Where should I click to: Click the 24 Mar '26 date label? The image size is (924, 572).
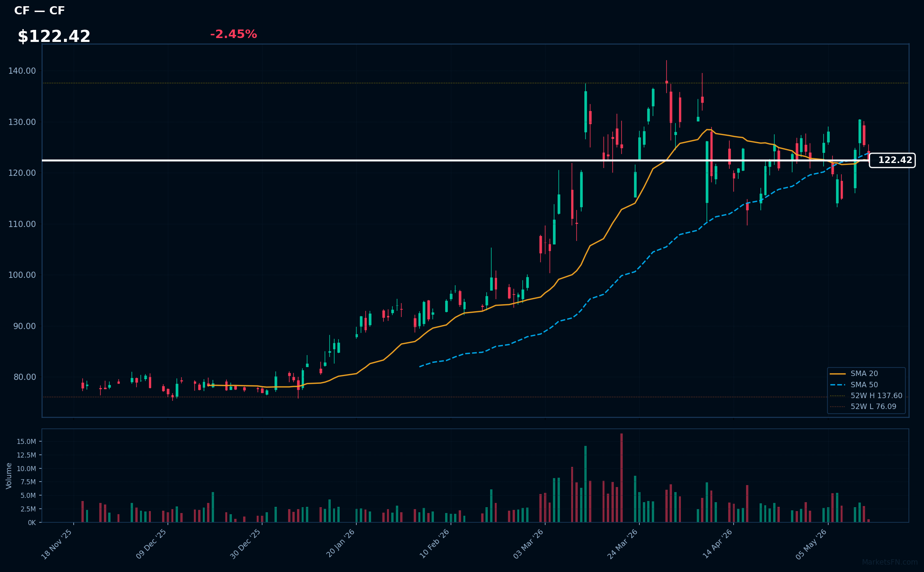coord(623,544)
